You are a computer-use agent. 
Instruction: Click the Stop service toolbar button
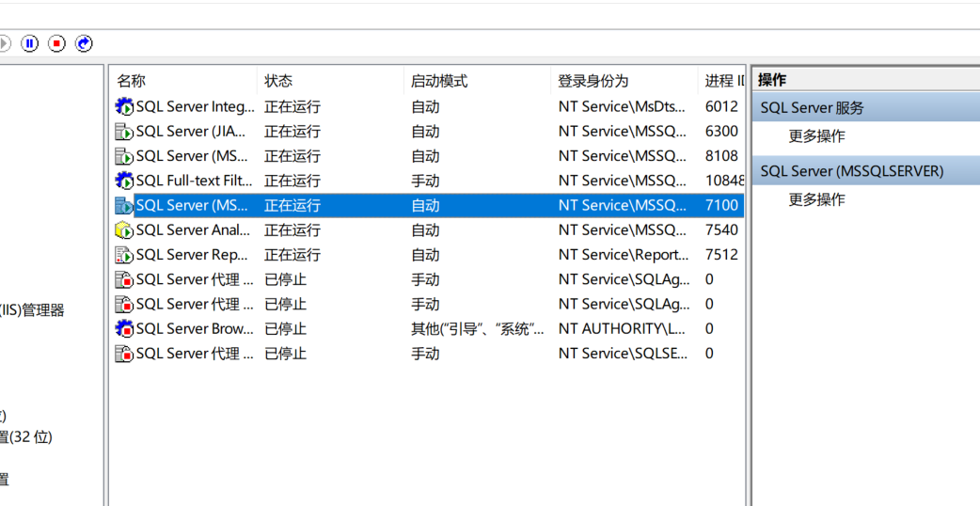56,43
